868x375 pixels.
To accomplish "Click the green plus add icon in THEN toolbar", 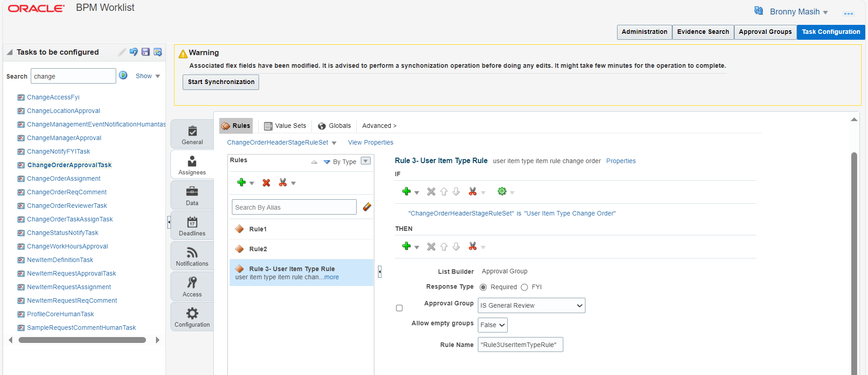I will point(406,246).
